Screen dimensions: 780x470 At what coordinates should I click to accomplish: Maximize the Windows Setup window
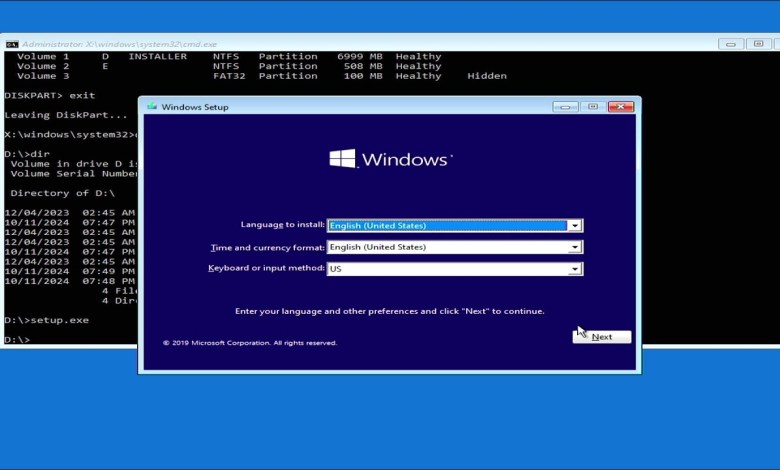click(x=593, y=106)
